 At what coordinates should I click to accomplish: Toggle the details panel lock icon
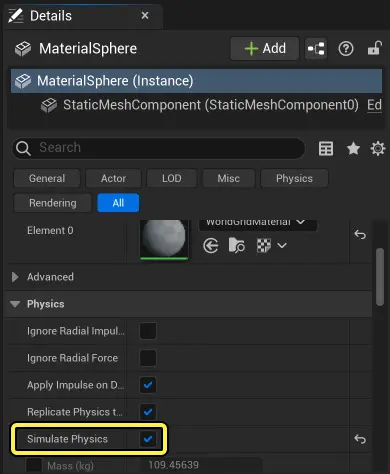[x=374, y=48]
